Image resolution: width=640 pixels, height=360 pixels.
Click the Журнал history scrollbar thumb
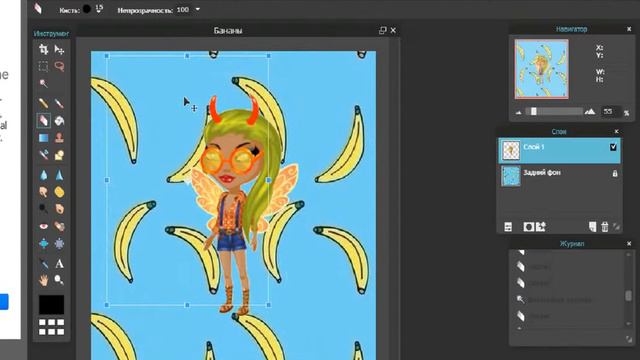tap(629, 296)
